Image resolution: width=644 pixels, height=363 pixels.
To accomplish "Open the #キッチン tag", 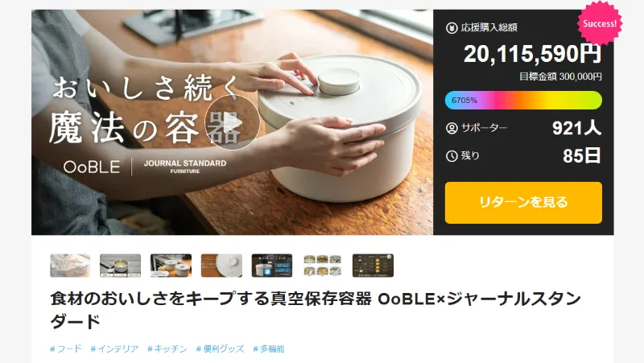I will click(167, 349).
